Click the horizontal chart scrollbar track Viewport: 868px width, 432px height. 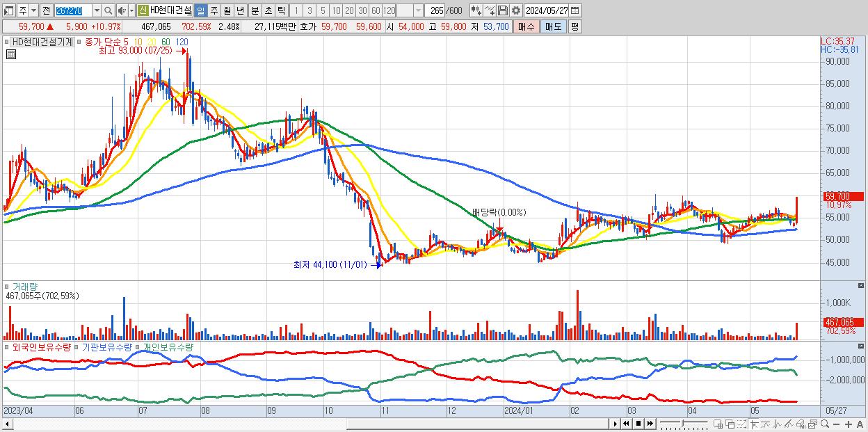(x=310, y=424)
